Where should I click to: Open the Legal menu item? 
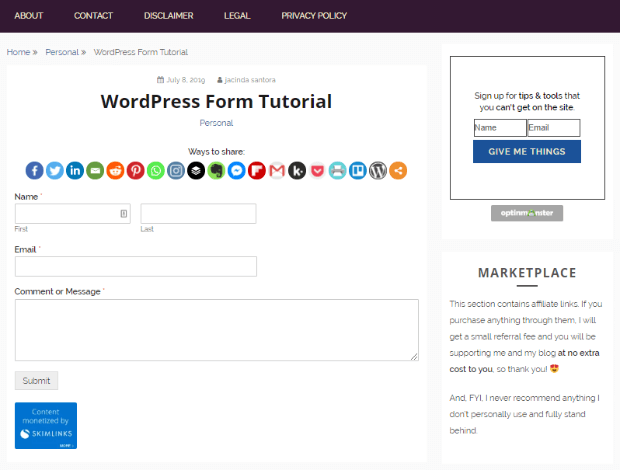click(x=237, y=16)
